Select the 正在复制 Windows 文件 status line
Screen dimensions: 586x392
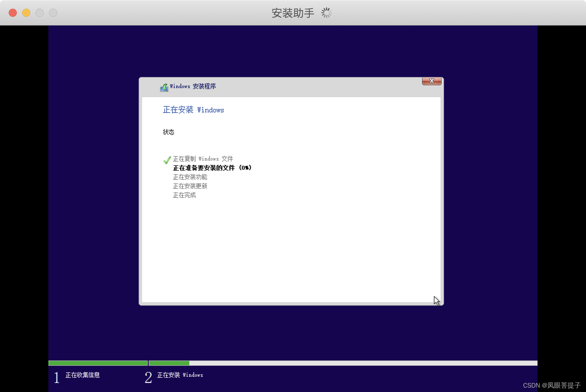(203, 159)
